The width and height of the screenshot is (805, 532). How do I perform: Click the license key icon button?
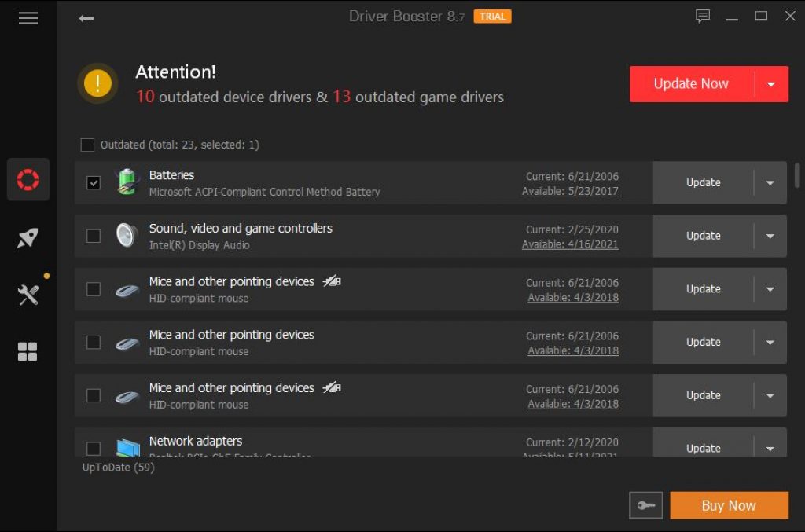coord(646,505)
